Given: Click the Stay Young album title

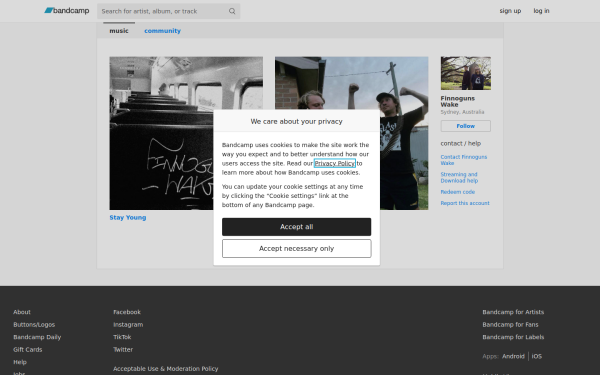Looking at the screenshot, I should (128, 217).
